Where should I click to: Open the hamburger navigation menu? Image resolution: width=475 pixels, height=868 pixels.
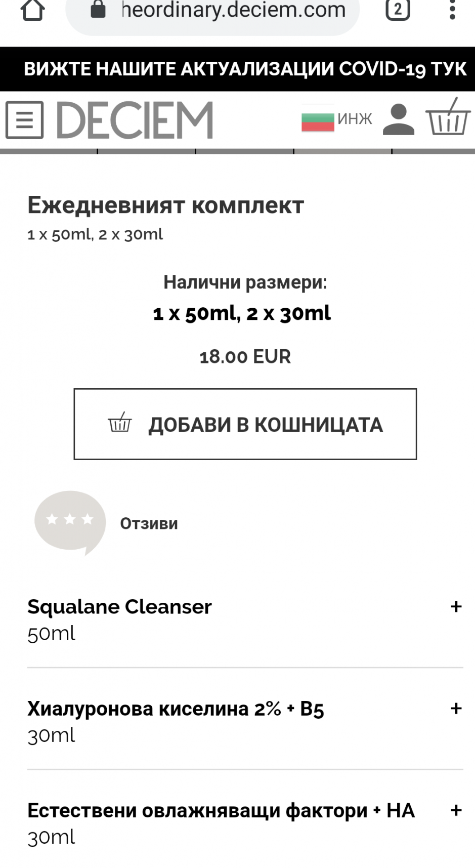(x=24, y=120)
